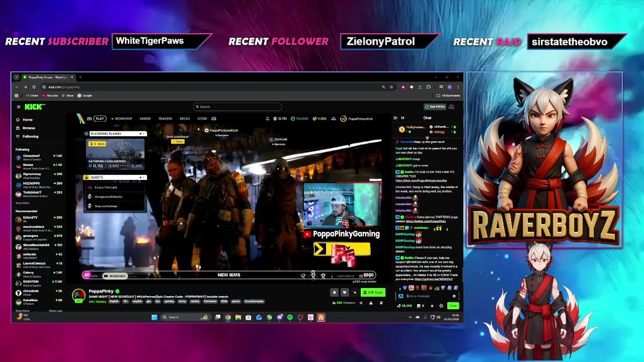
Task: Open Kick sidebar hamburger menu
Action: (x=19, y=107)
